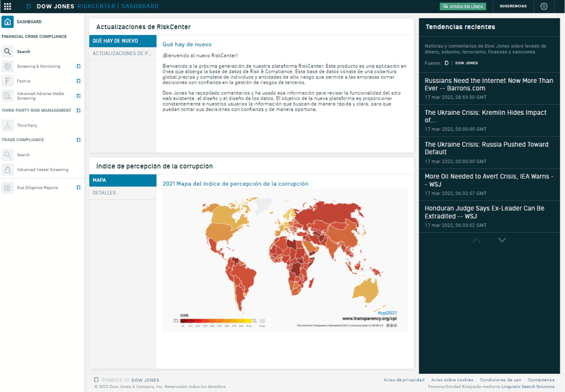This screenshot has width=565, height=392.
Task: Click the SUGERENCIAS button
Action: [513, 6]
